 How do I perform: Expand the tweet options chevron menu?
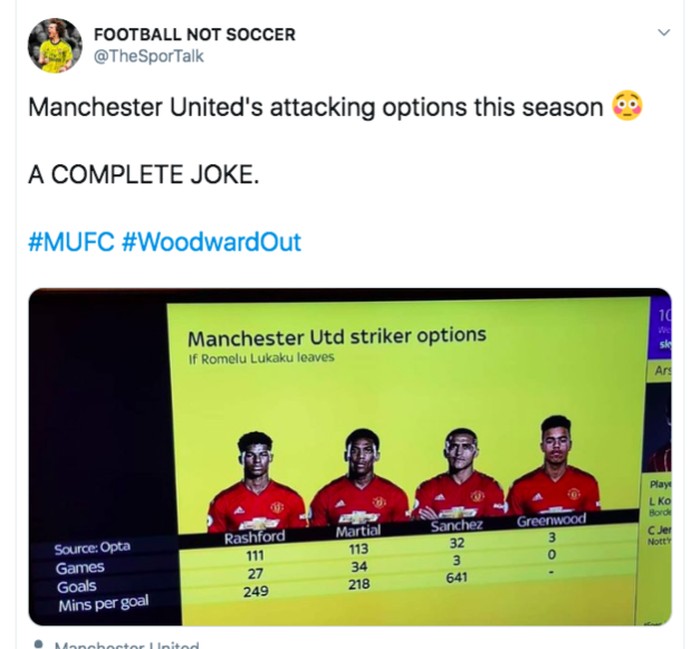tap(664, 33)
